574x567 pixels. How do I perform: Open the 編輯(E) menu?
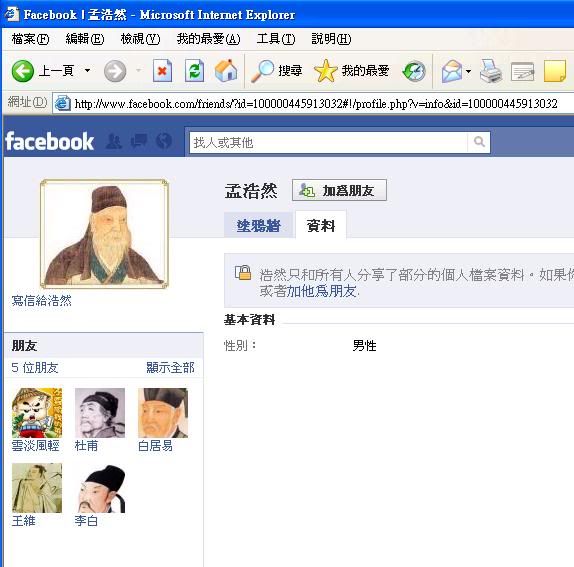[x=85, y=39]
